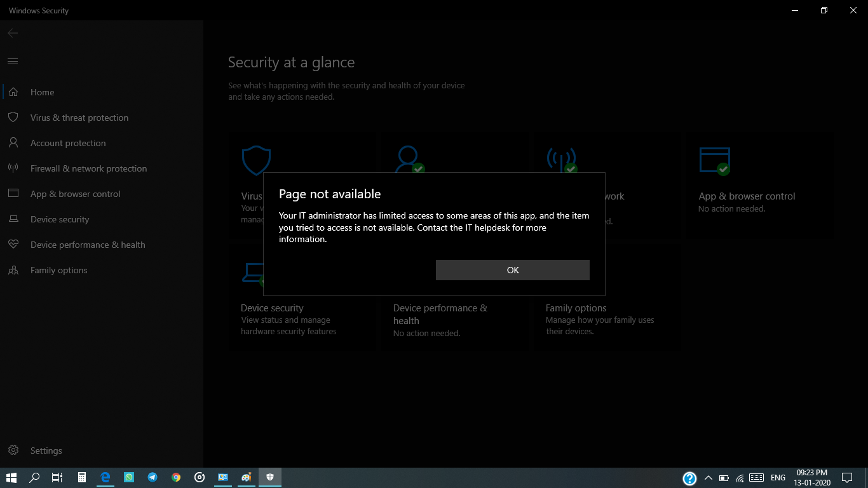Image resolution: width=868 pixels, height=488 pixels.
Task: Select Account protection in the sidebar
Action: (68, 143)
